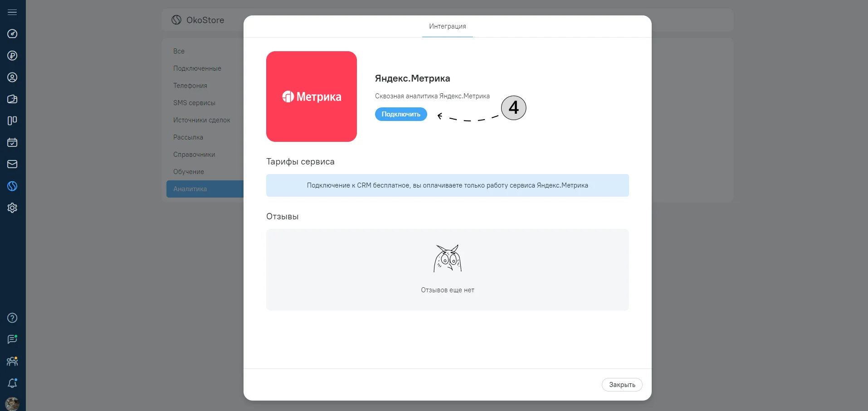
Task: Click the OkoStore logo icon in header
Action: [176, 20]
